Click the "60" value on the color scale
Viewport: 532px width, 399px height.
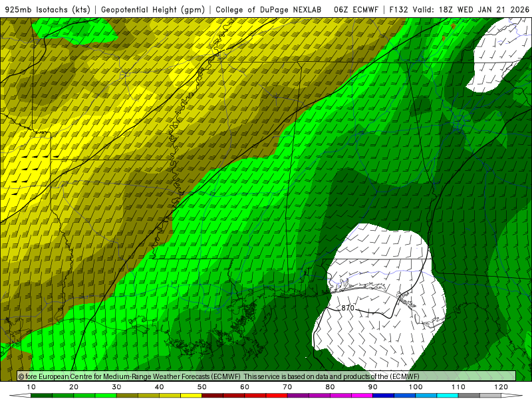pos(245,387)
